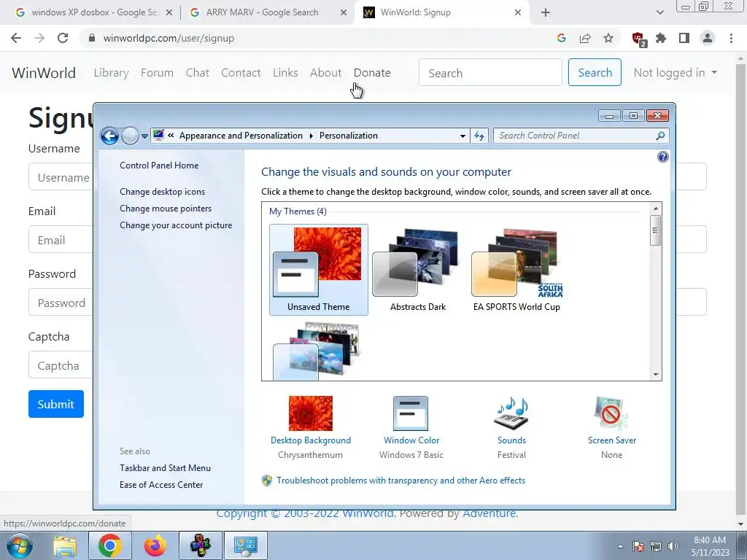
Task: Click the themes list scroll up arrow
Action: (x=656, y=209)
